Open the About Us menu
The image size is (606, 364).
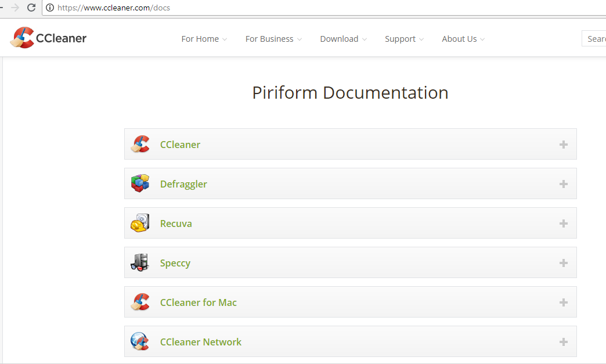(x=463, y=39)
